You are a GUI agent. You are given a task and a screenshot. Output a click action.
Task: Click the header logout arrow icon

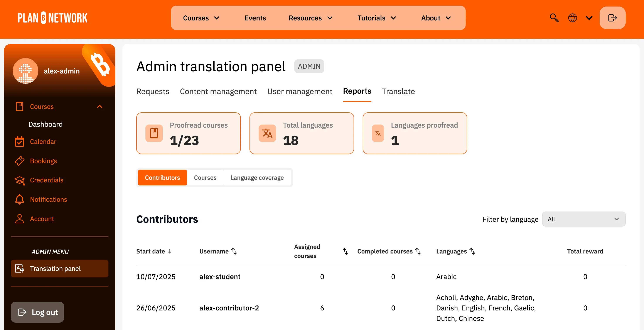[x=612, y=18]
